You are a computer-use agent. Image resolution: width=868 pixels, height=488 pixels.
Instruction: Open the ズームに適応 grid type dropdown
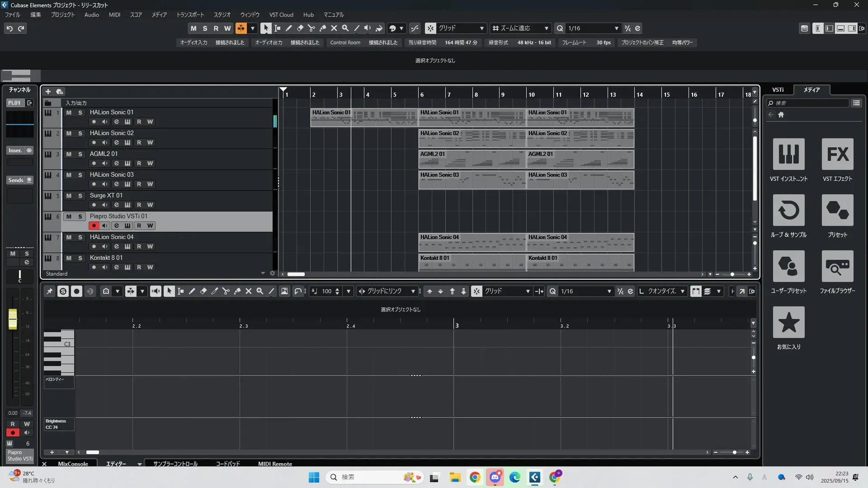tap(546, 28)
